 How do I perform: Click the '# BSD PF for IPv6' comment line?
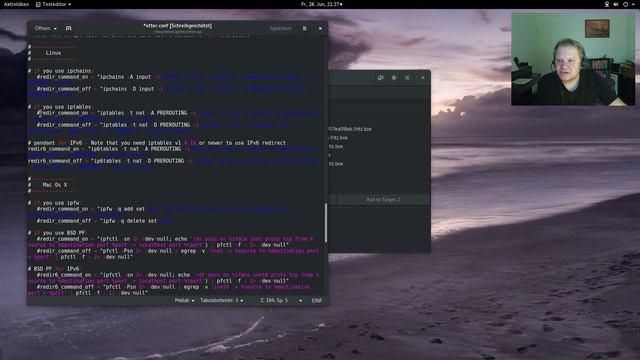[53, 269]
